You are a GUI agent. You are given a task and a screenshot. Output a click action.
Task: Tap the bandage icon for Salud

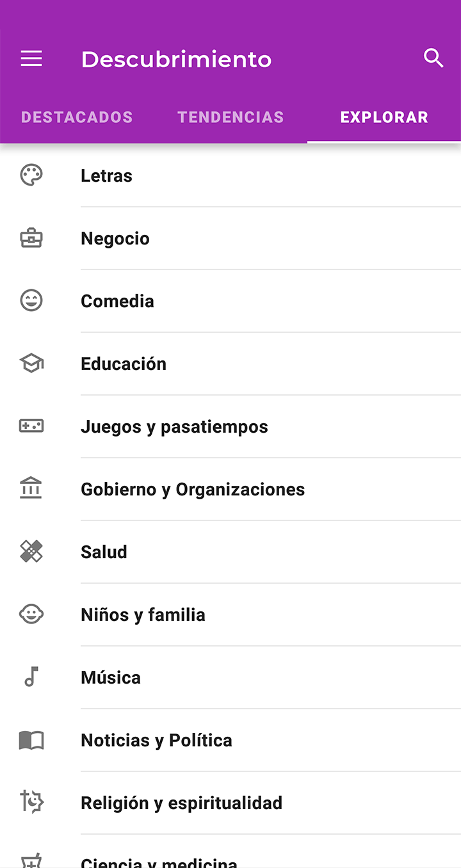(x=31, y=552)
